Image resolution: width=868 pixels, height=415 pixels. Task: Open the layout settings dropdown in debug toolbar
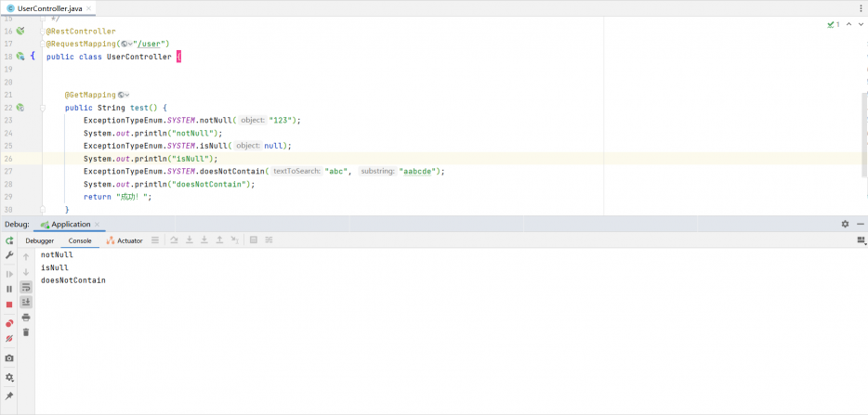click(x=861, y=240)
